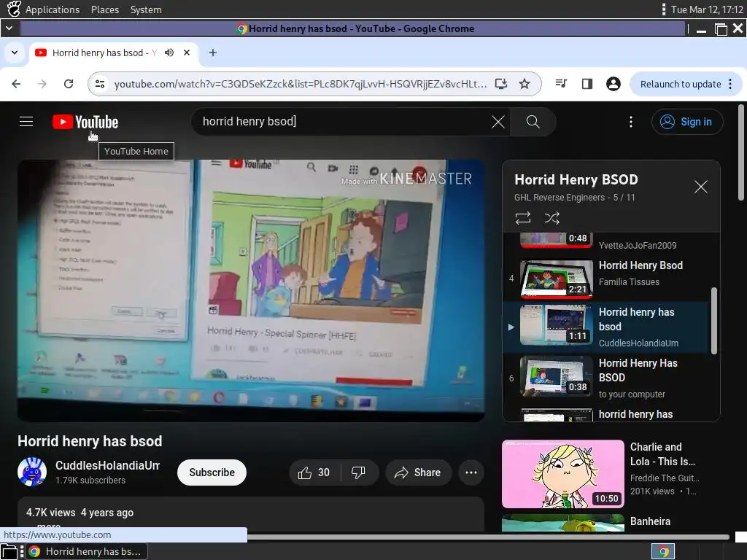Click the page vertical scrollbar
Screen dimensions: 747x560
pos(741,152)
